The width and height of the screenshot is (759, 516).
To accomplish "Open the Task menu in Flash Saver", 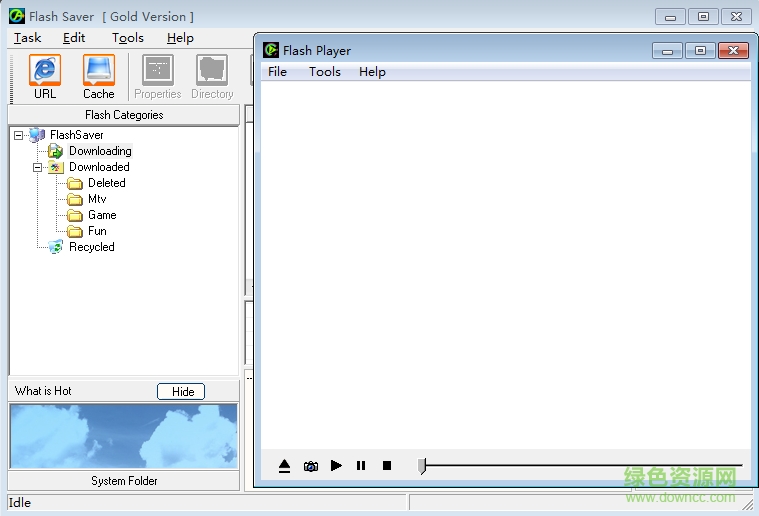I will (28, 38).
